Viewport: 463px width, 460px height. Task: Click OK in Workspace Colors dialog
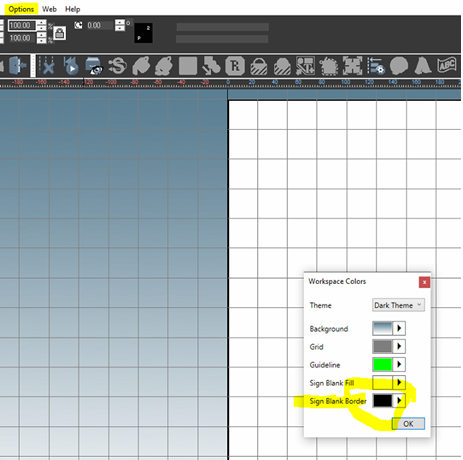pos(408,423)
